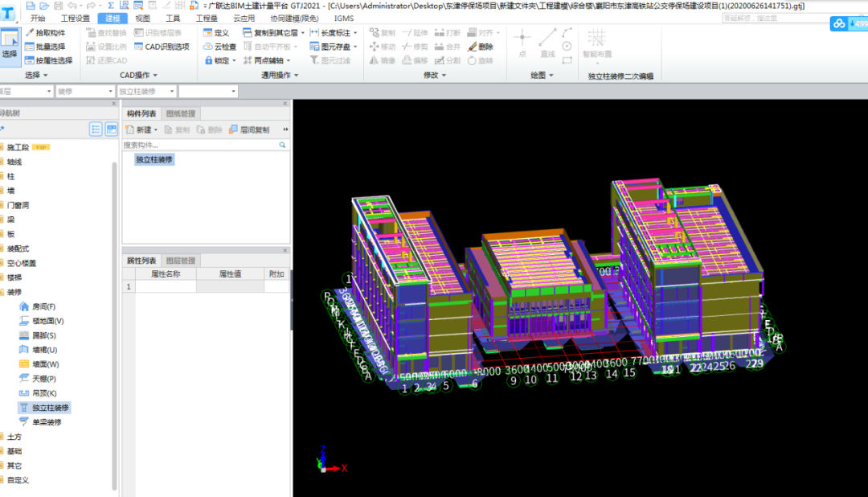Click 按属性选择 select by property
This screenshot has width=868, height=497.
pos(49,60)
